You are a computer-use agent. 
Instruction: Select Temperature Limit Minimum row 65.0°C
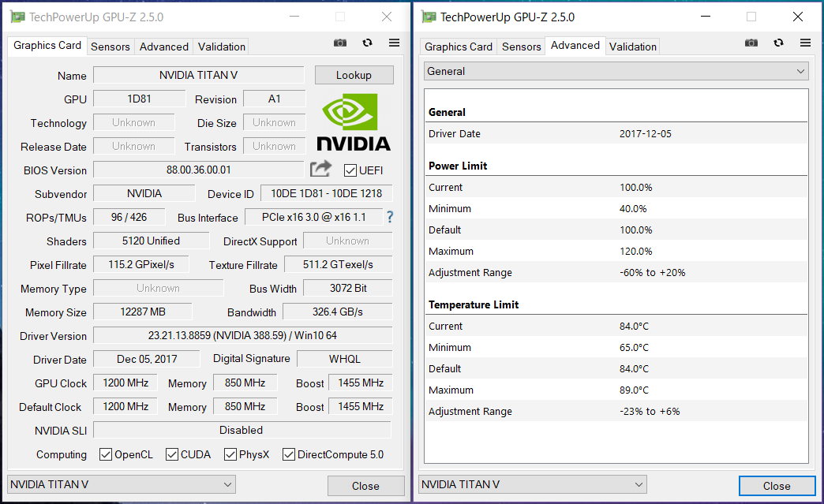pyautogui.click(x=616, y=348)
